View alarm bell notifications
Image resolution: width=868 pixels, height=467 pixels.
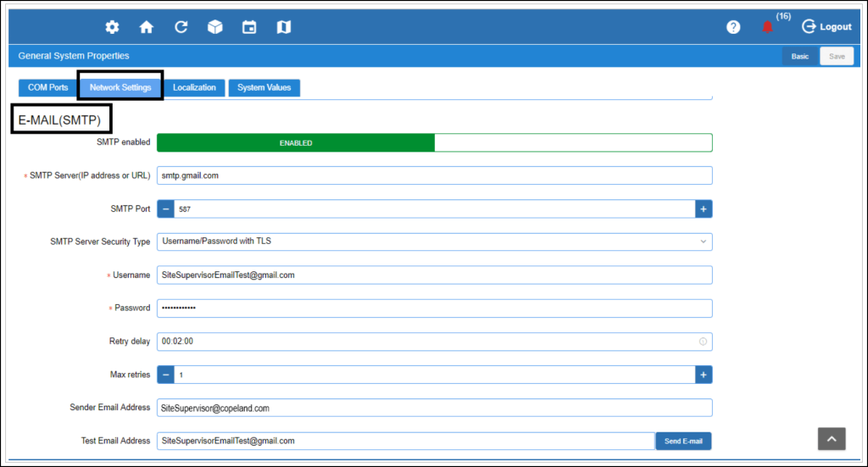click(x=767, y=27)
